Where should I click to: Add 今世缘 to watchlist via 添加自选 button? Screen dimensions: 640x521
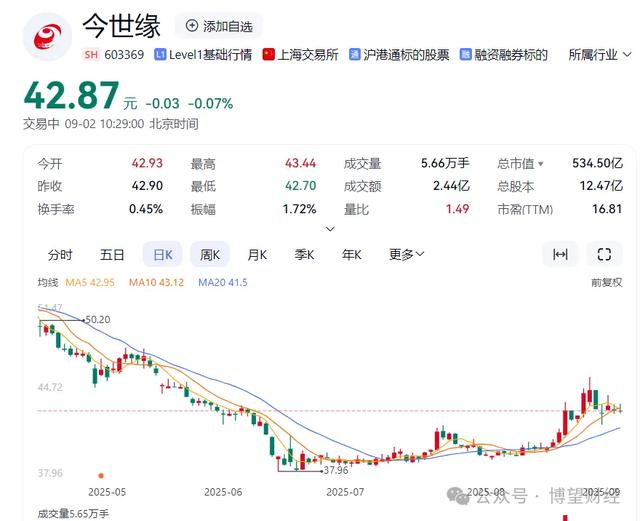(219, 26)
